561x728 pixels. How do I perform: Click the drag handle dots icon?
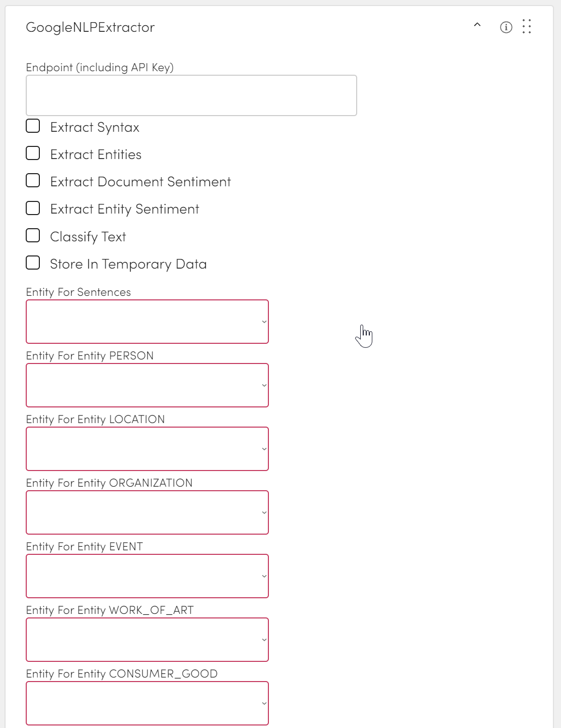coord(527,27)
